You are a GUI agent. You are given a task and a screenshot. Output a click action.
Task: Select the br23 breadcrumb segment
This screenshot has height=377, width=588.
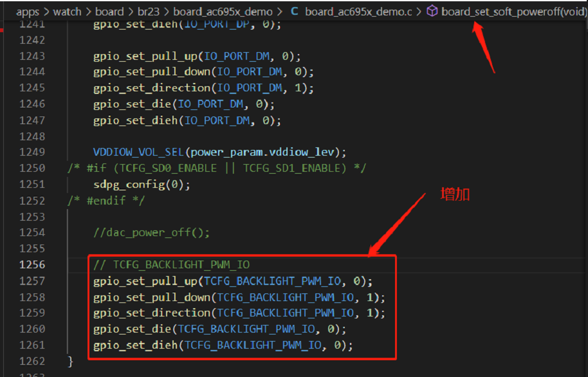point(149,12)
